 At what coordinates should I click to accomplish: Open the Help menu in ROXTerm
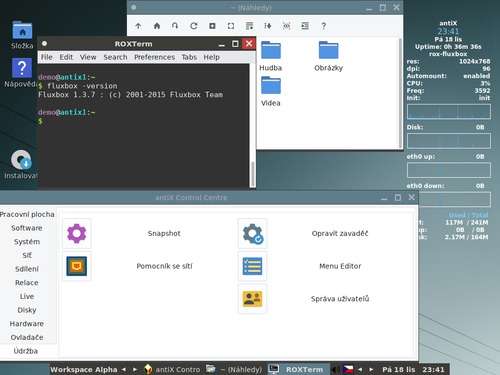pos(212,57)
